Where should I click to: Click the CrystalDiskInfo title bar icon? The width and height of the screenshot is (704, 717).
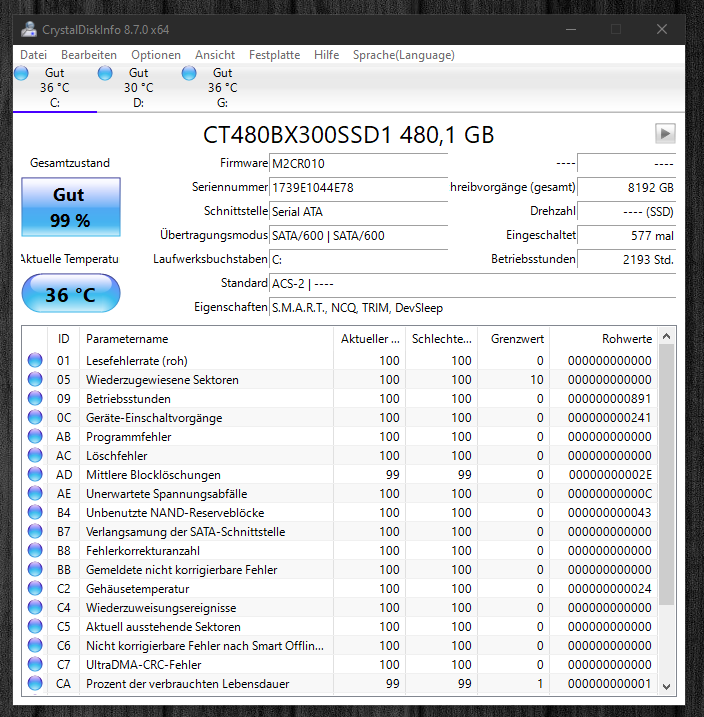[29, 30]
